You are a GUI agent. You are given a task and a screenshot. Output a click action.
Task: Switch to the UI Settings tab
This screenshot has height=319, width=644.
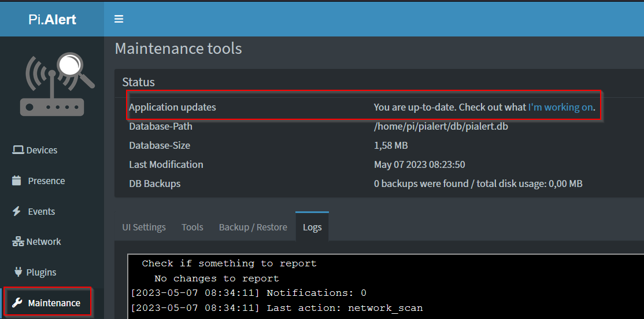[144, 227]
